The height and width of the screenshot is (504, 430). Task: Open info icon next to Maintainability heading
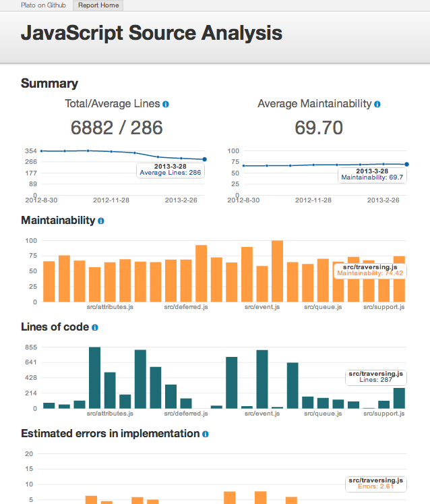(x=101, y=221)
